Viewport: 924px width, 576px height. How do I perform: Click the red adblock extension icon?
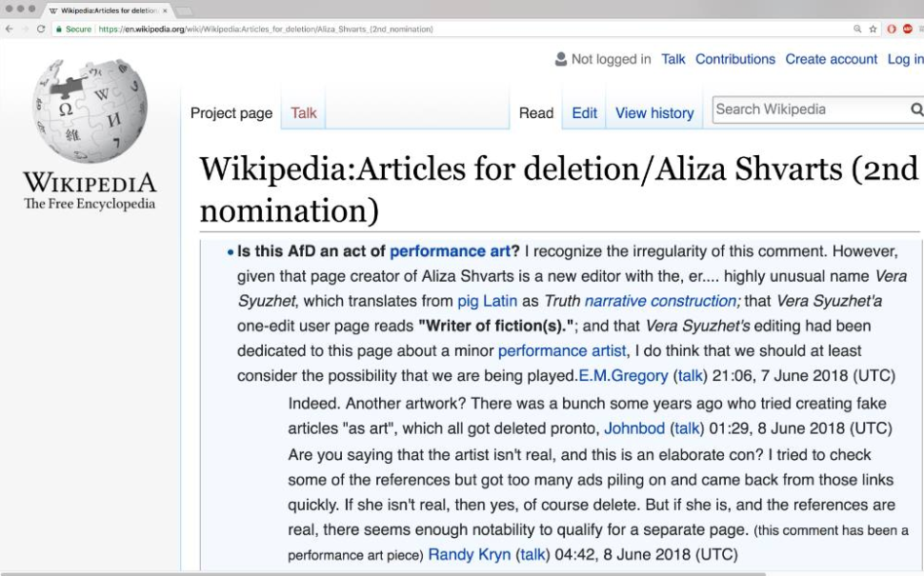tap(908, 29)
